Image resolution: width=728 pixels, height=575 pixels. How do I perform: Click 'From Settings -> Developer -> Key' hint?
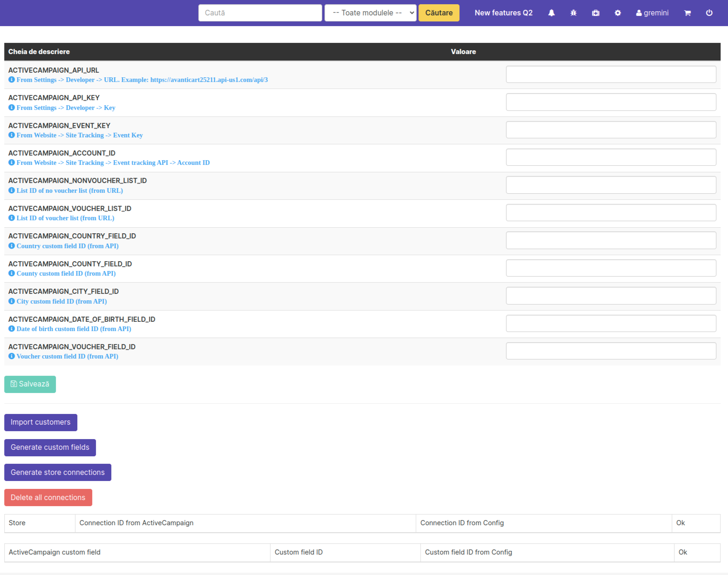66,108
